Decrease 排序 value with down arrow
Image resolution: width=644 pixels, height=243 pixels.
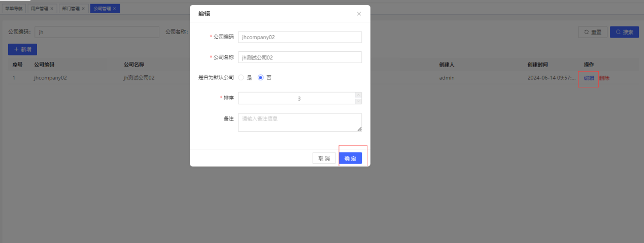(358, 101)
